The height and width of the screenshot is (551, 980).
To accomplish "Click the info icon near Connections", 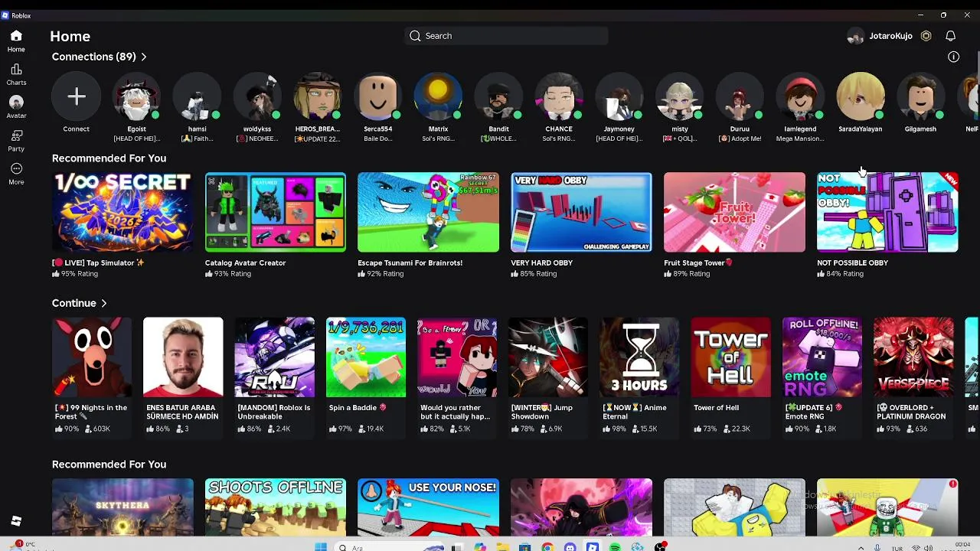I will 953,57.
